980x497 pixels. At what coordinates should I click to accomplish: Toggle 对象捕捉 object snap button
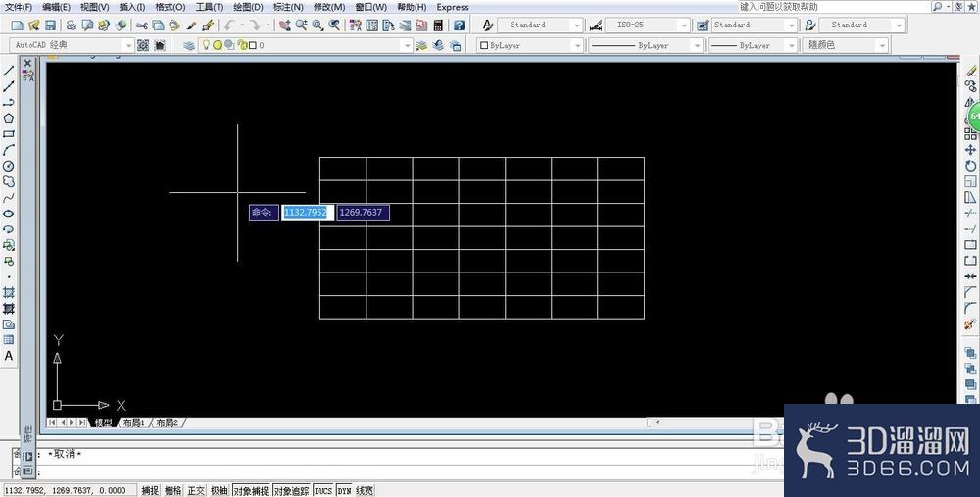(x=251, y=491)
